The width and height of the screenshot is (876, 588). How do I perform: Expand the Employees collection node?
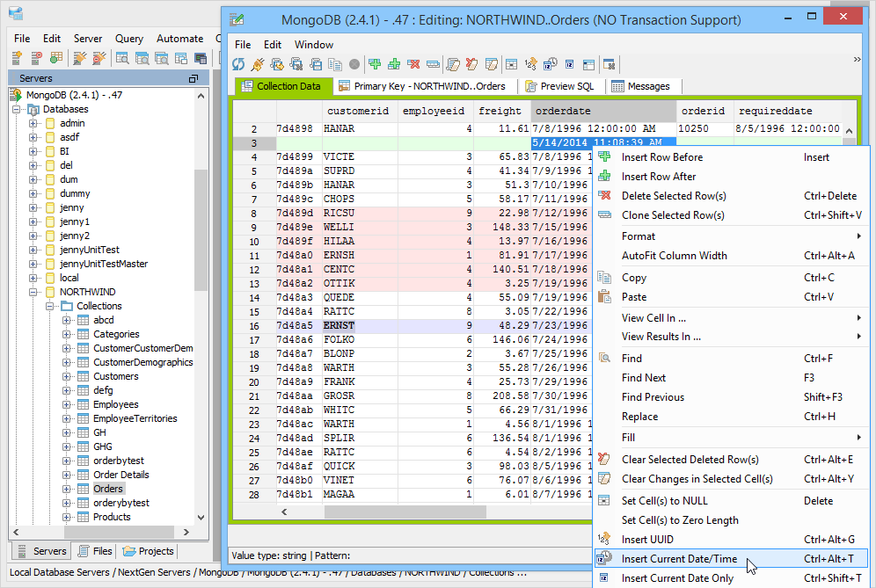click(67, 404)
